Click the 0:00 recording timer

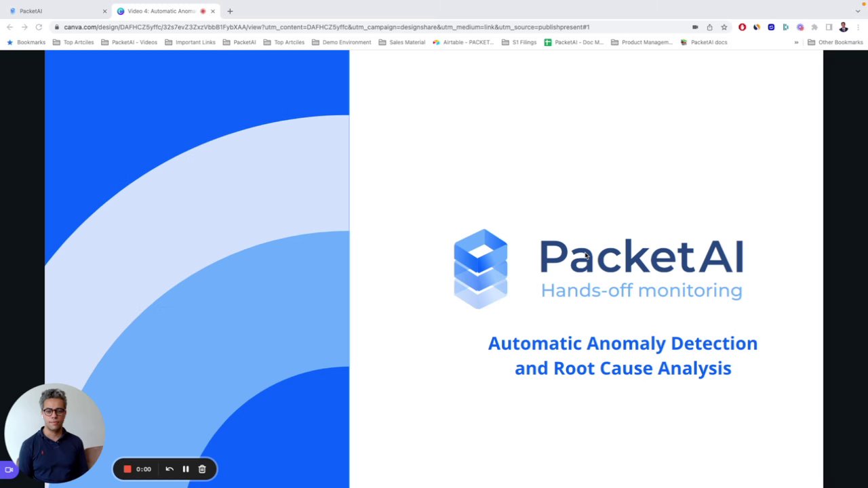point(144,469)
